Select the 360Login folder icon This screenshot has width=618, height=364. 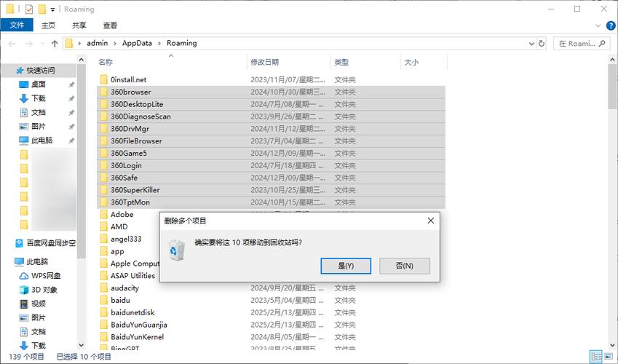point(103,165)
